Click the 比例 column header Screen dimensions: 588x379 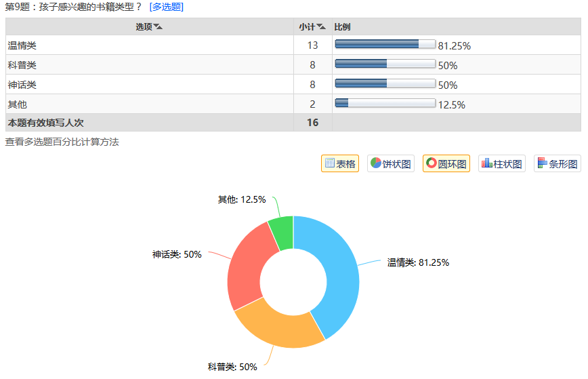click(342, 26)
